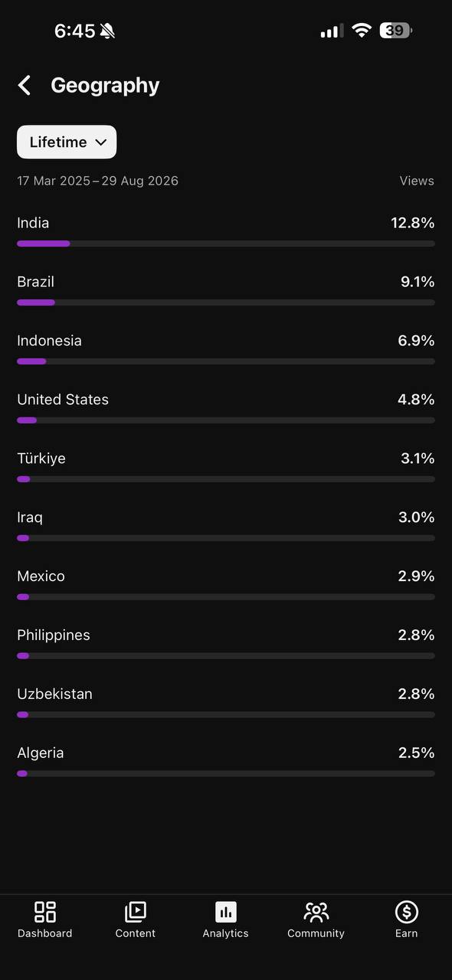This screenshot has width=452, height=980.
Task: Open the Community people icon
Action: point(316,911)
